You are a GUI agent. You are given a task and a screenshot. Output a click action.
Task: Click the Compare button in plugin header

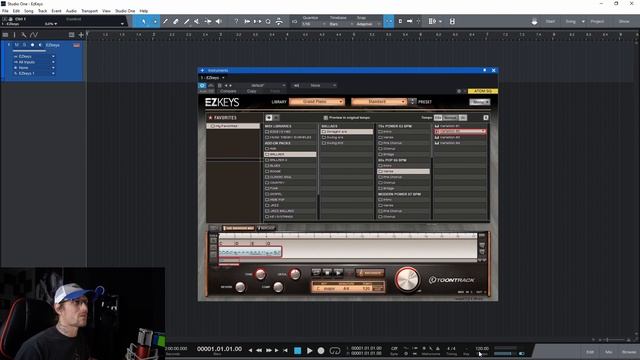[228, 91]
